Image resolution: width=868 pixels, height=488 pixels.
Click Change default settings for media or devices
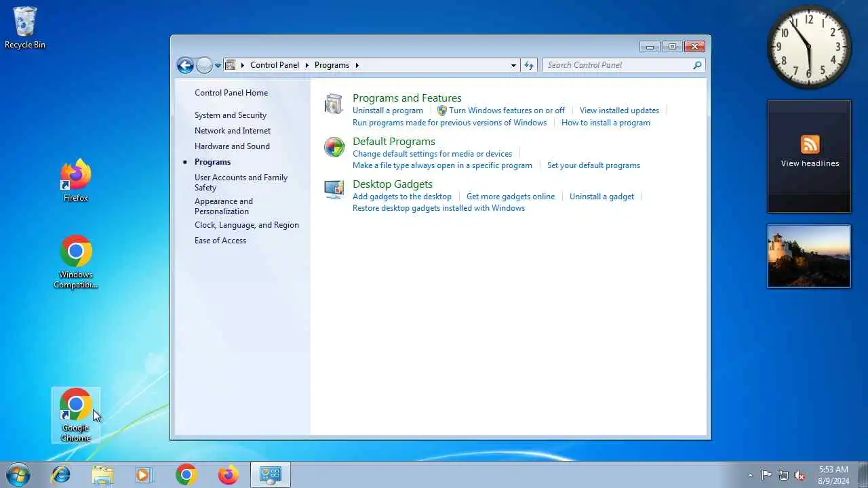432,154
